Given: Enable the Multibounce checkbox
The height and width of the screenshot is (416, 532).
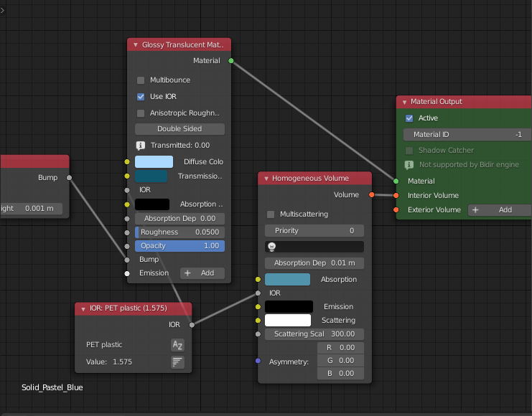Looking at the screenshot, I should 141,80.
